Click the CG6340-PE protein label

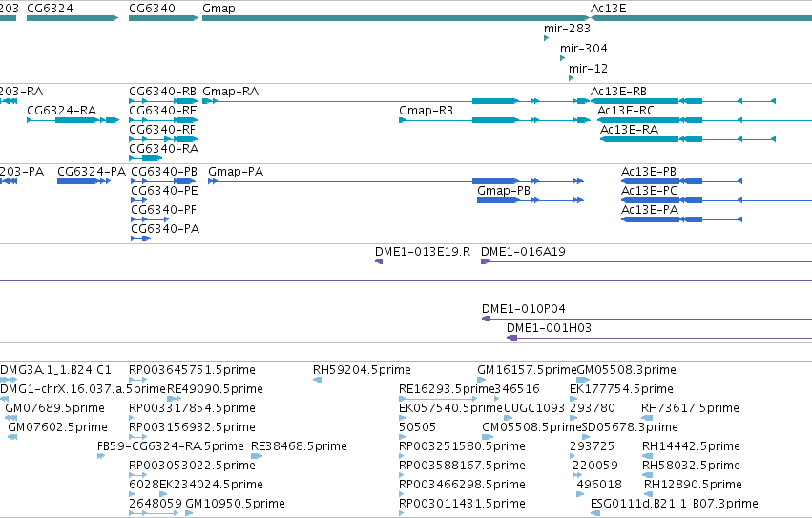pos(164,191)
